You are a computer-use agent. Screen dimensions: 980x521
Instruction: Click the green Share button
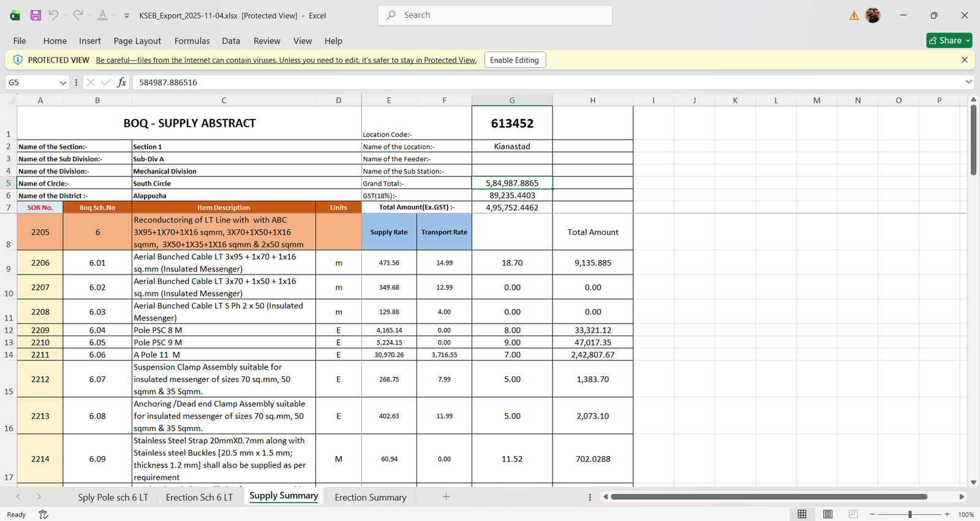[949, 40]
